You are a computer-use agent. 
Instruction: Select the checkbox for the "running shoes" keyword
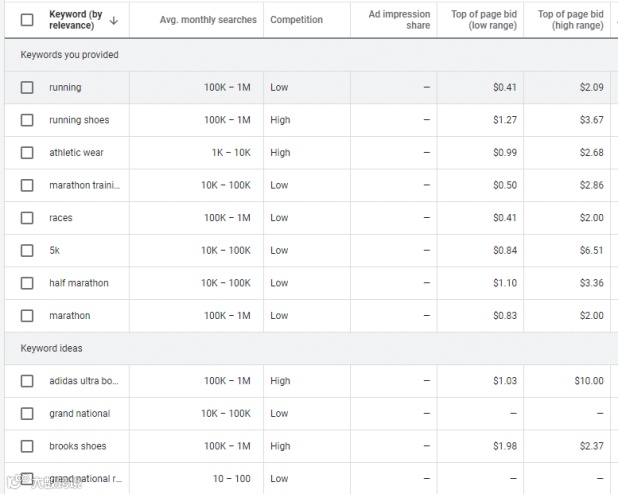(x=27, y=120)
